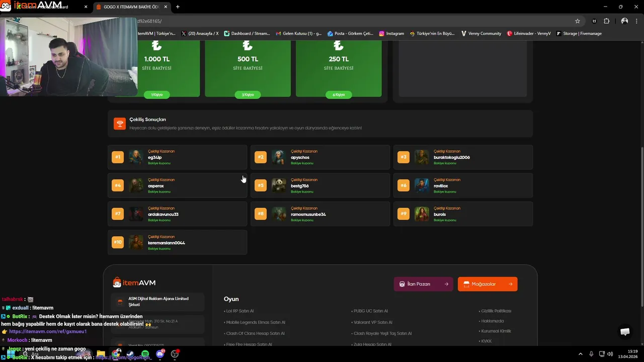Open Chrome's three-dot menu
The image size is (644, 362).
click(x=637, y=21)
